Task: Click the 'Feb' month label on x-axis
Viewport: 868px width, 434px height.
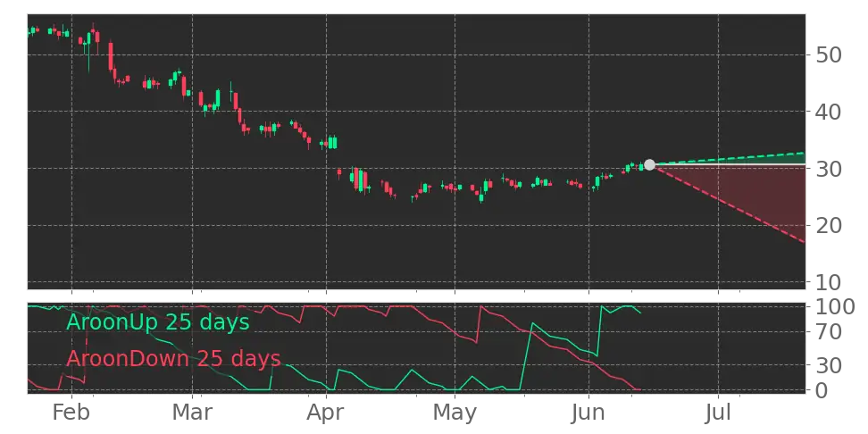Action: point(71,413)
